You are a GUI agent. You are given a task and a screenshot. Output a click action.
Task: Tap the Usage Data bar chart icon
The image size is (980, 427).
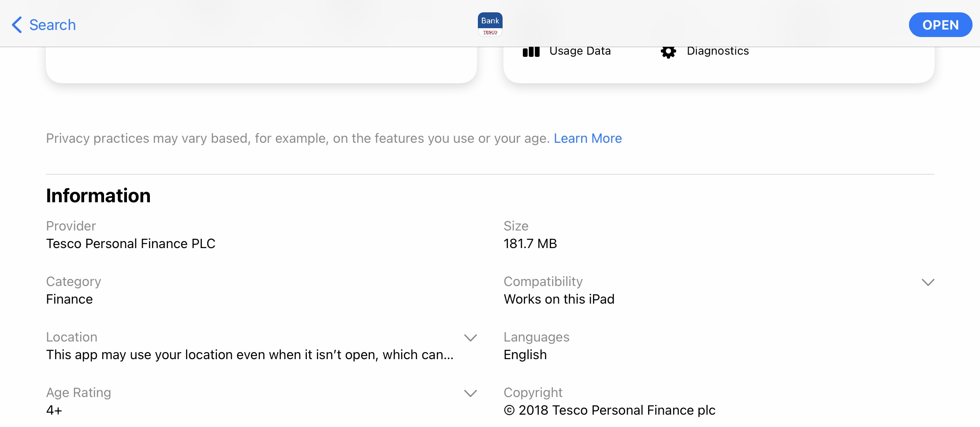click(531, 52)
